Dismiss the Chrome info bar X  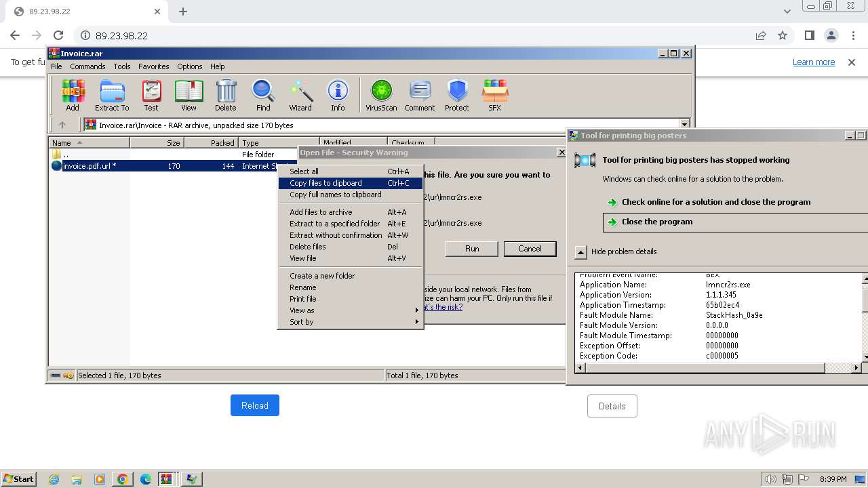click(852, 62)
